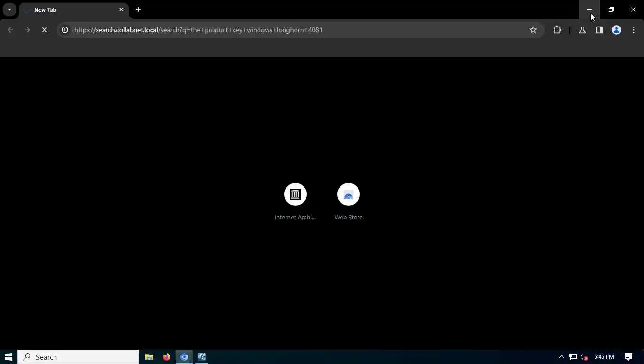This screenshot has height=364, width=644.
Task: Close the New Tab tab
Action: tap(121, 9)
